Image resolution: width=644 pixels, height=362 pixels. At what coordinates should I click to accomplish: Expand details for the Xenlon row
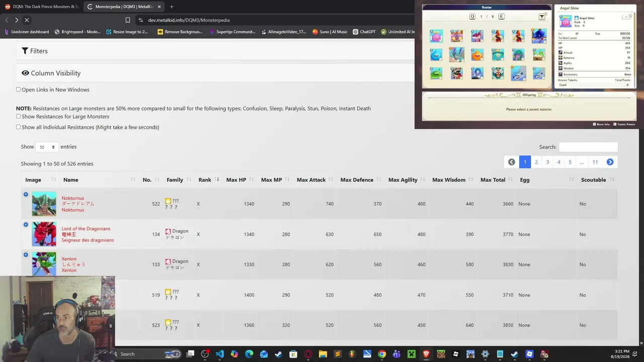pyautogui.click(x=26, y=254)
